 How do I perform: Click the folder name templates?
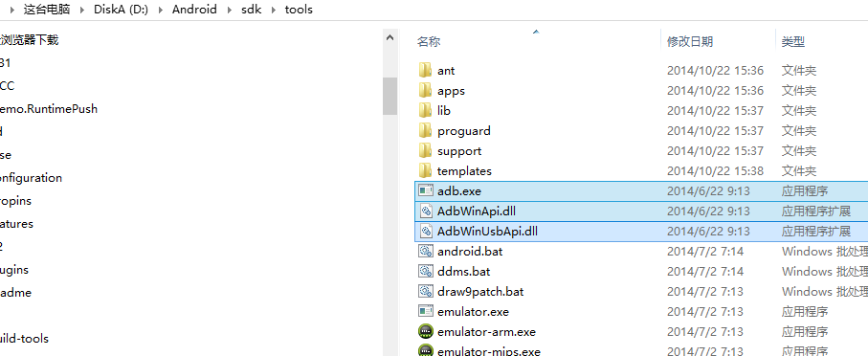coord(464,171)
